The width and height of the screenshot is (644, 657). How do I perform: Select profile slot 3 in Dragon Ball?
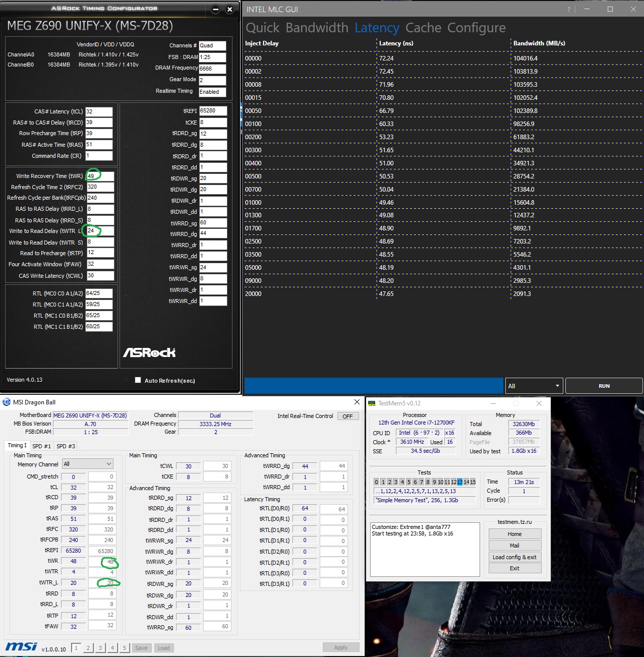100,648
